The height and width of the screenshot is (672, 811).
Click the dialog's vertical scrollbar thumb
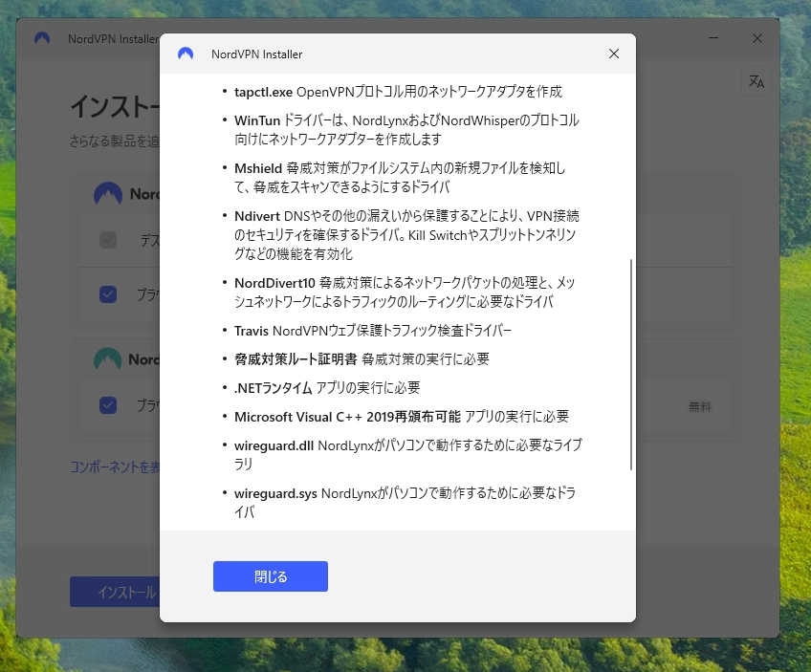point(631,364)
